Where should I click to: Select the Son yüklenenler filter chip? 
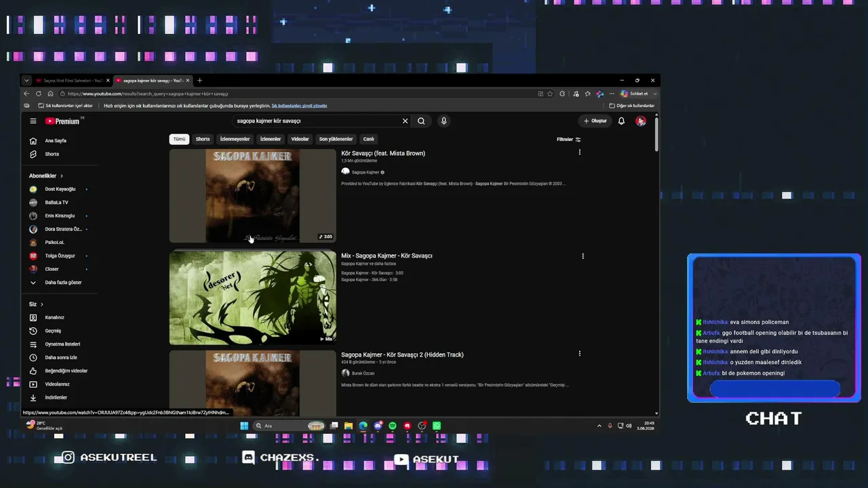coord(336,139)
